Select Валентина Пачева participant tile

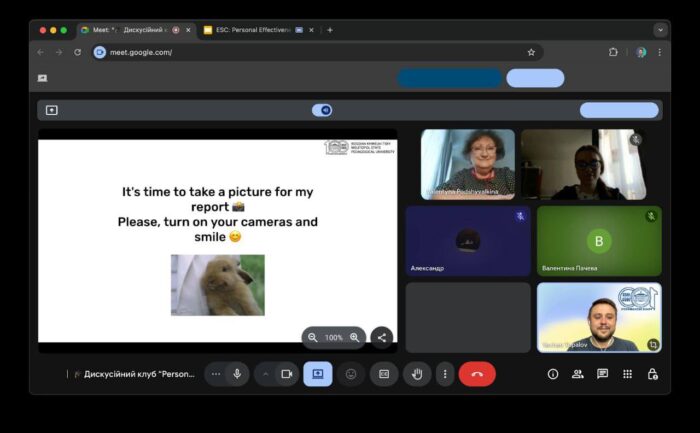599,241
